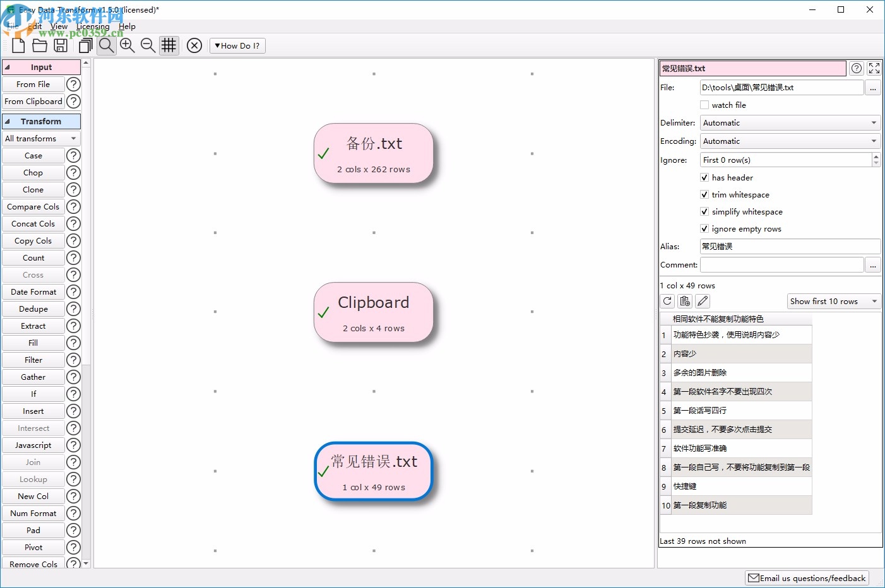Enable the watch file option
This screenshot has width=885, height=588.
704,105
